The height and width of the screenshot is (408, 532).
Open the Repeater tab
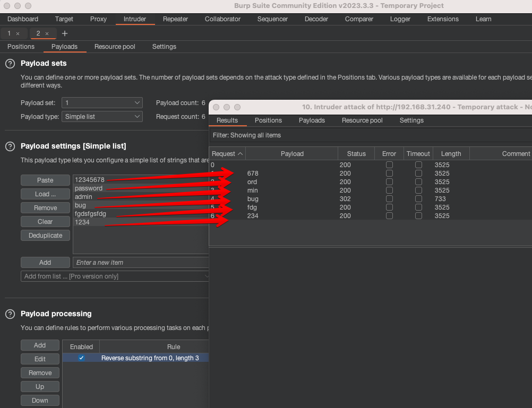175,19
